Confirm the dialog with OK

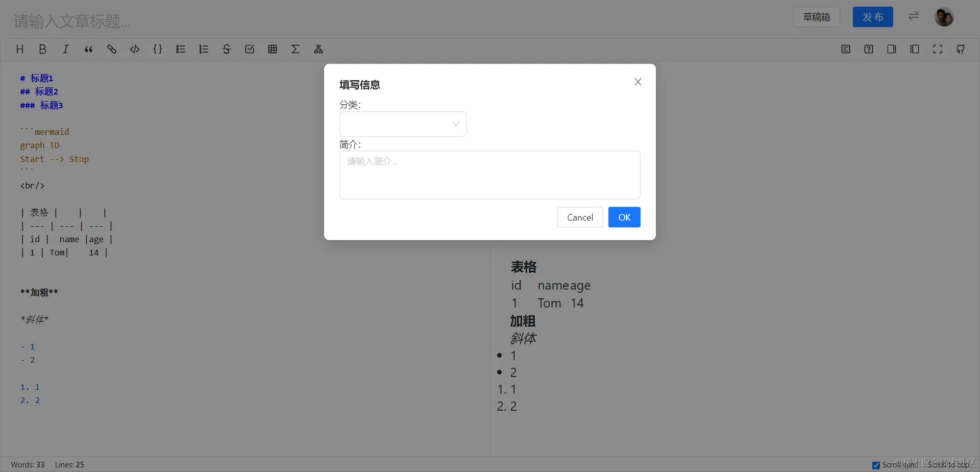click(624, 217)
